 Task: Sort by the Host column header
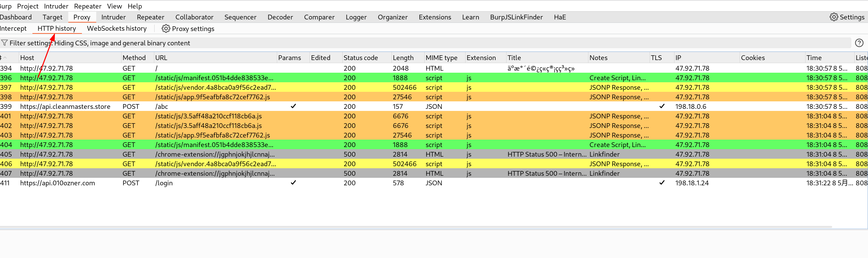click(70, 58)
